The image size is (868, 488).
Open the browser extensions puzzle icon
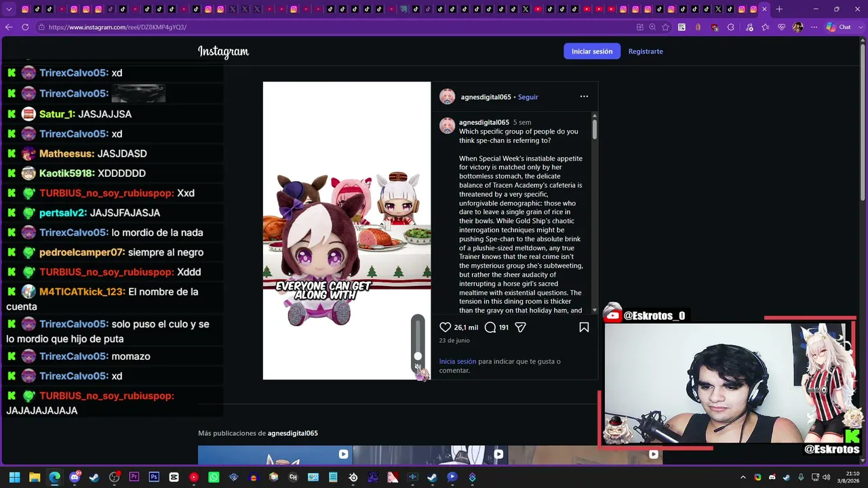click(730, 27)
